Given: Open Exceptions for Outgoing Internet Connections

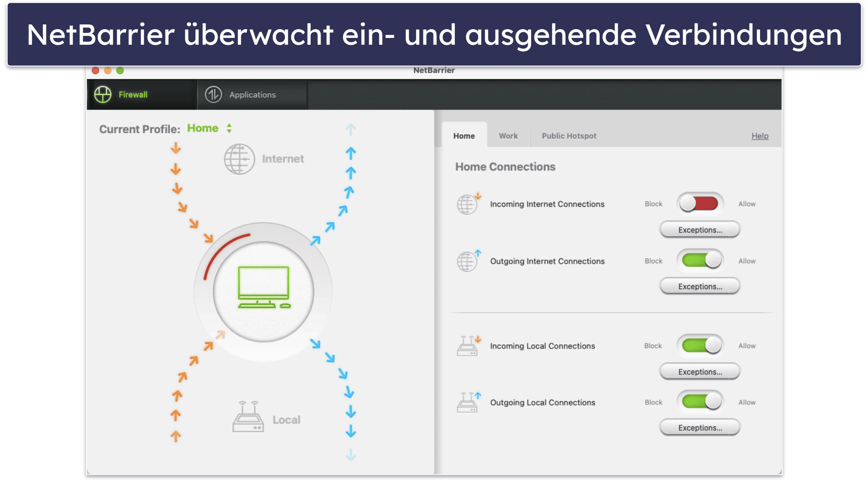Looking at the screenshot, I should 700,286.
